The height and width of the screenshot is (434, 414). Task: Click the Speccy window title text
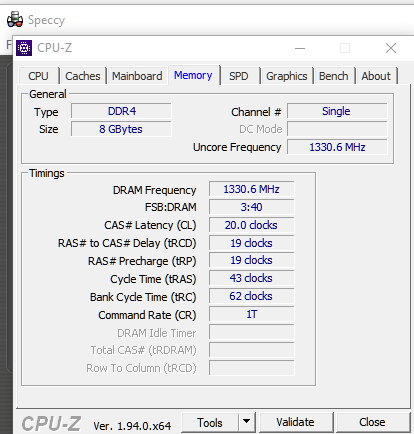[46, 20]
